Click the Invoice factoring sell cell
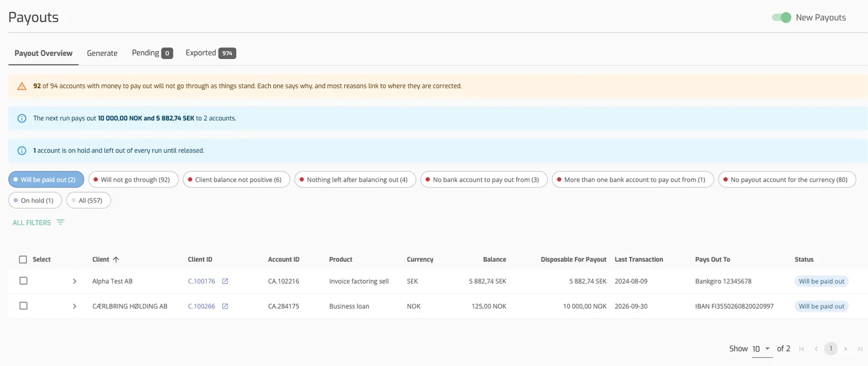 (359, 281)
